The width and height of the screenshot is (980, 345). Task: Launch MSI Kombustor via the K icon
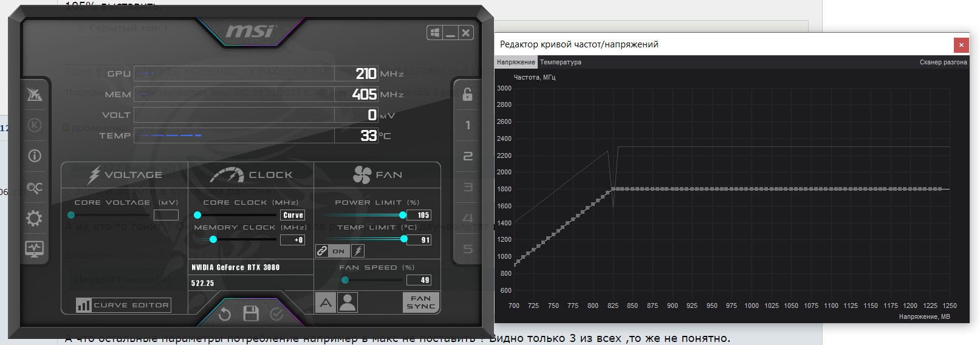tap(35, 125)
